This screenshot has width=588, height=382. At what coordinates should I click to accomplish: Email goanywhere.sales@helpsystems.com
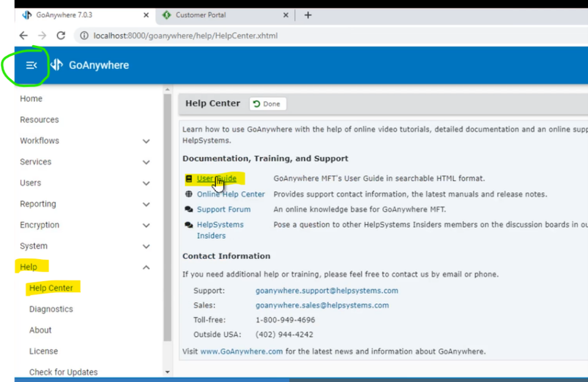[322, 305]
